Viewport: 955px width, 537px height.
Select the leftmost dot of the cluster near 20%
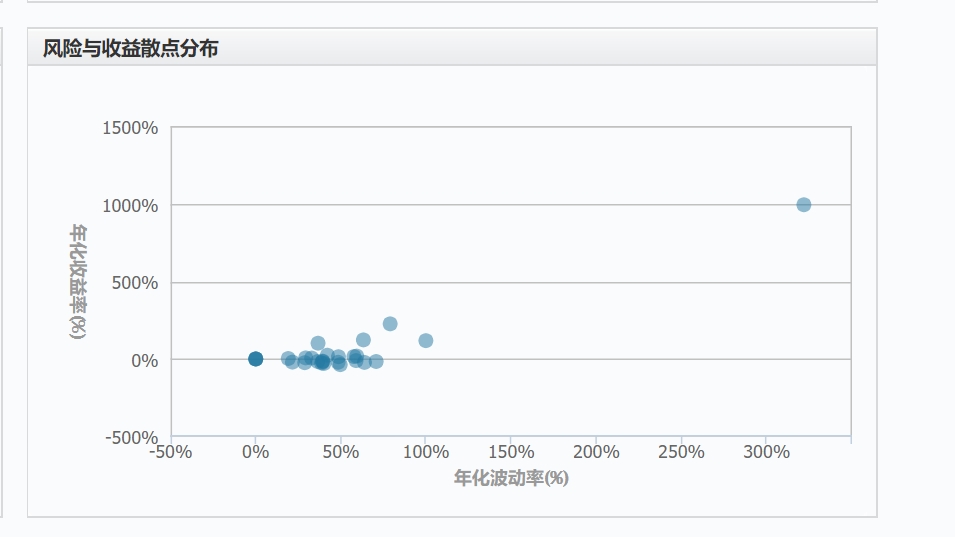pos(288,359)
